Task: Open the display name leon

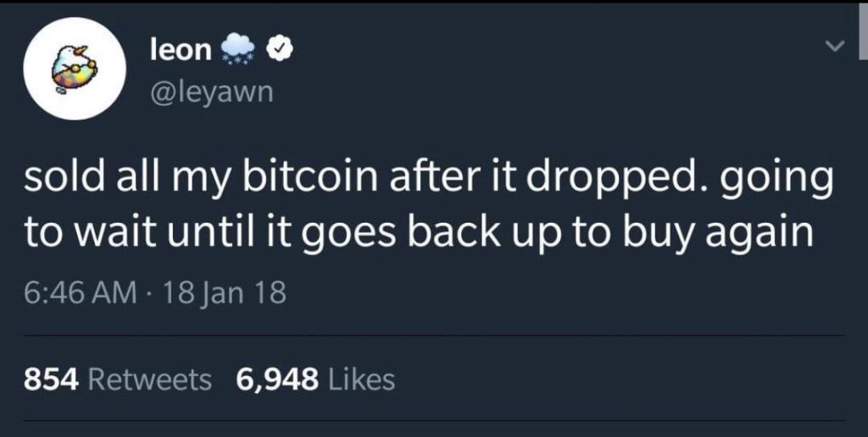Action: pyautogui.click(x=181, y=51)
